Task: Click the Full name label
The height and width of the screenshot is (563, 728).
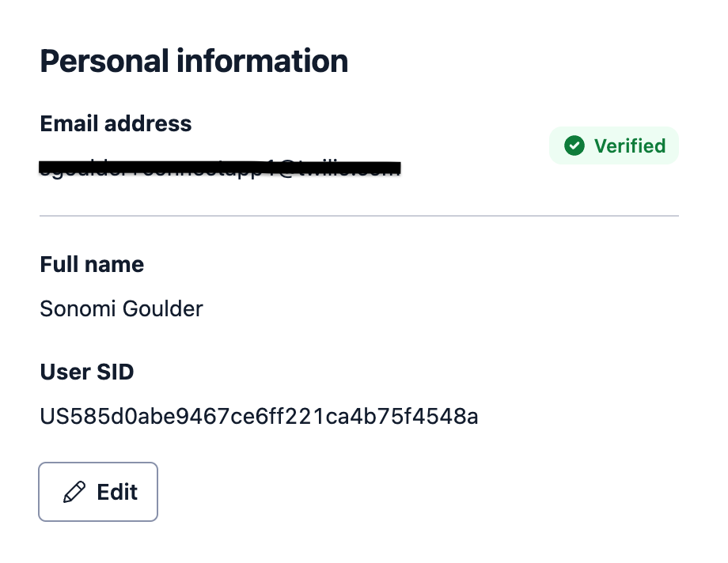Action: tap(92, 265)
